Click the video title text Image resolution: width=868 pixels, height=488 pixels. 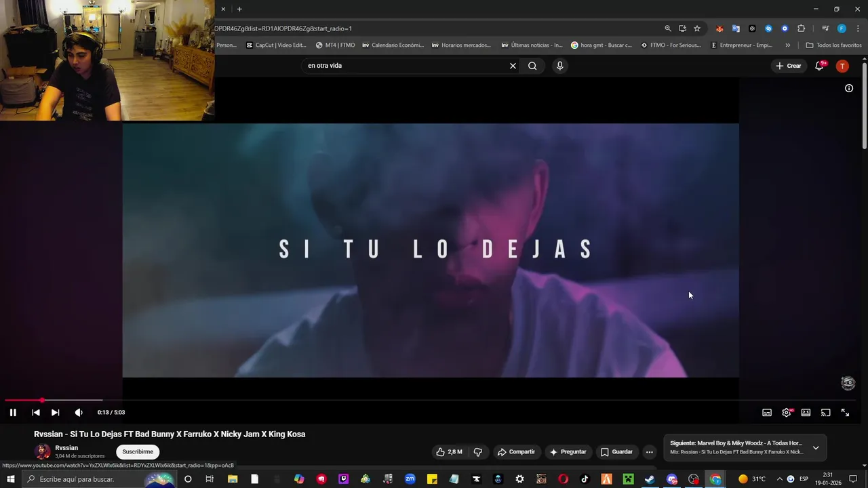170,434
